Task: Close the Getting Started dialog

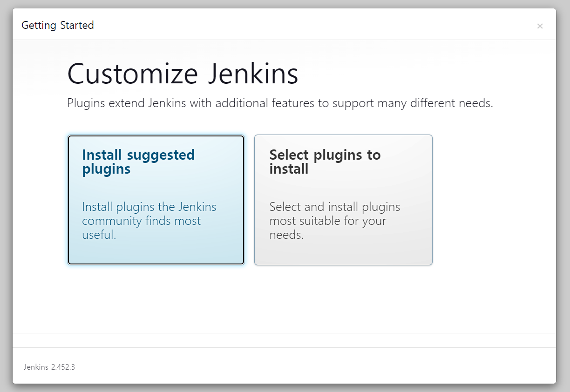Action: coord(540,26)
